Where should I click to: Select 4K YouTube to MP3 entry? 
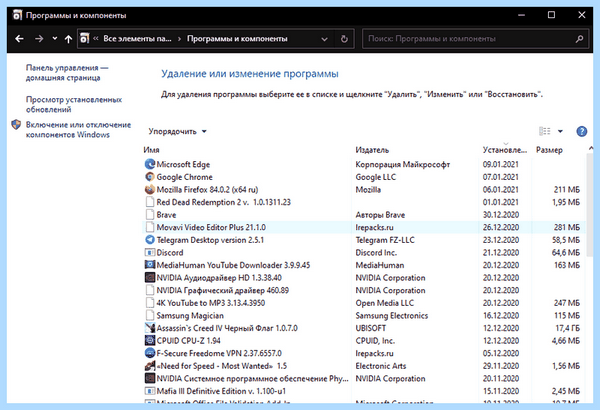[x=363, y=303]
